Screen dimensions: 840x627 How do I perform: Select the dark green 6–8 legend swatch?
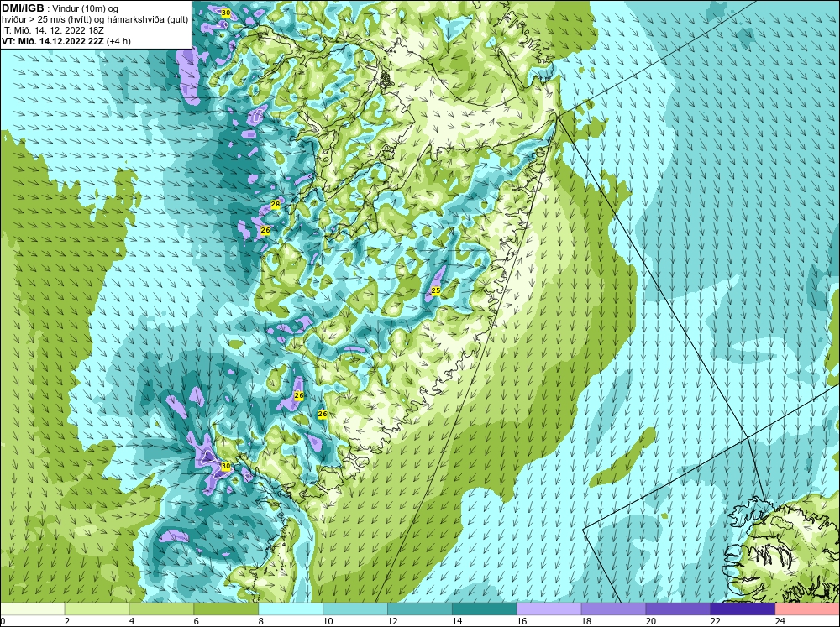click(226, 609)
